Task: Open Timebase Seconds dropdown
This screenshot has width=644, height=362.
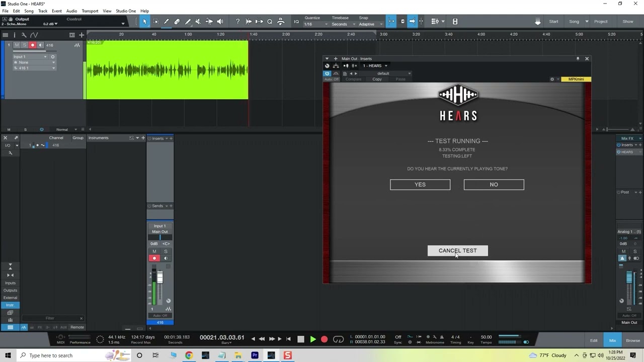Action: tap(344, 24)
